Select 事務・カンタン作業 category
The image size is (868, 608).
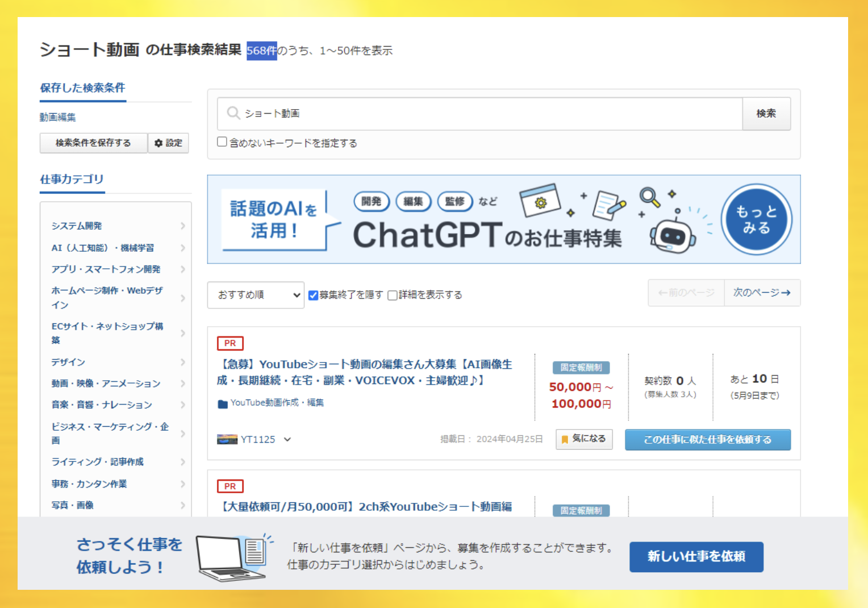point(89,484)
